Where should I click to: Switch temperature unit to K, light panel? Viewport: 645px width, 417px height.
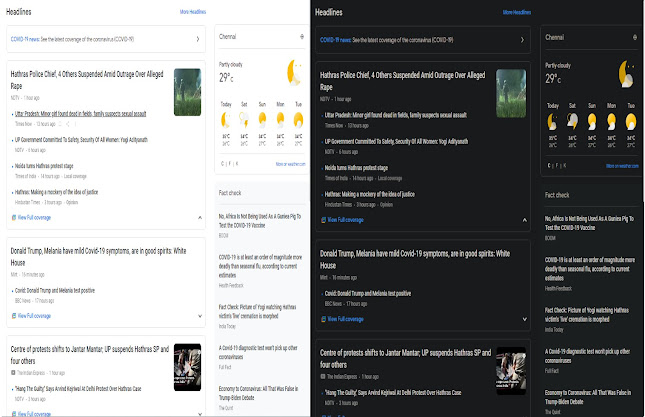coord(237,164)
